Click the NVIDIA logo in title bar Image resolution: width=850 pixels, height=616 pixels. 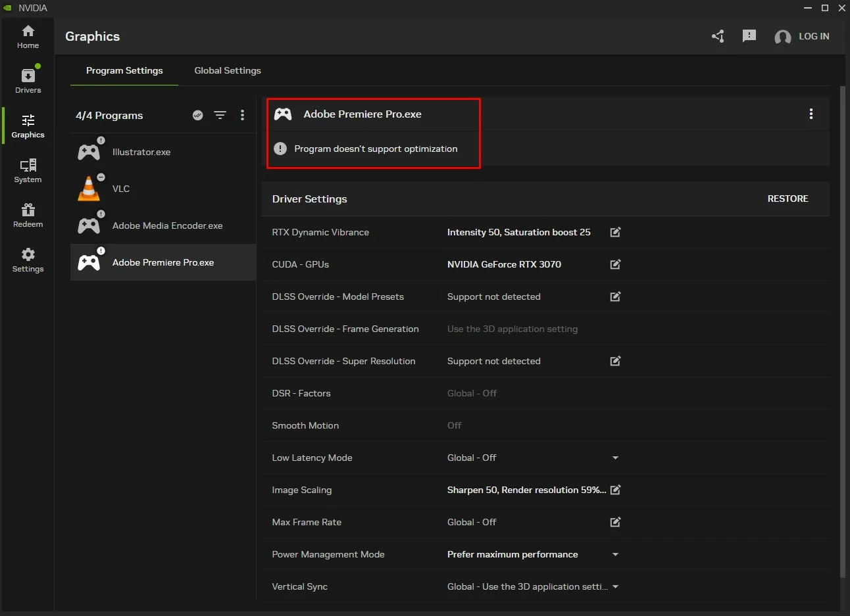click(x=8, y=8)
